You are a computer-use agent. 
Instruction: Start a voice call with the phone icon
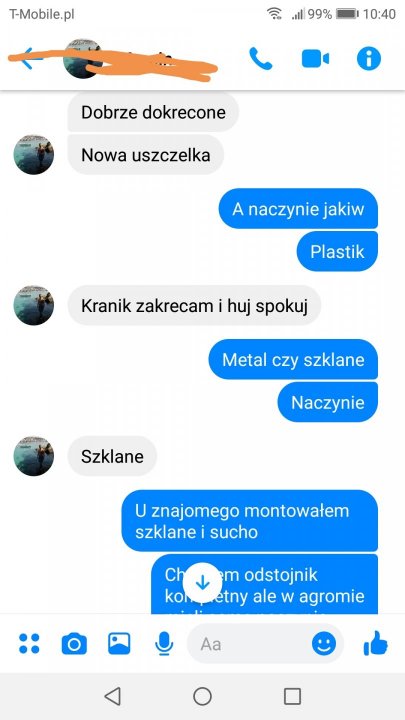click(261, 59)
